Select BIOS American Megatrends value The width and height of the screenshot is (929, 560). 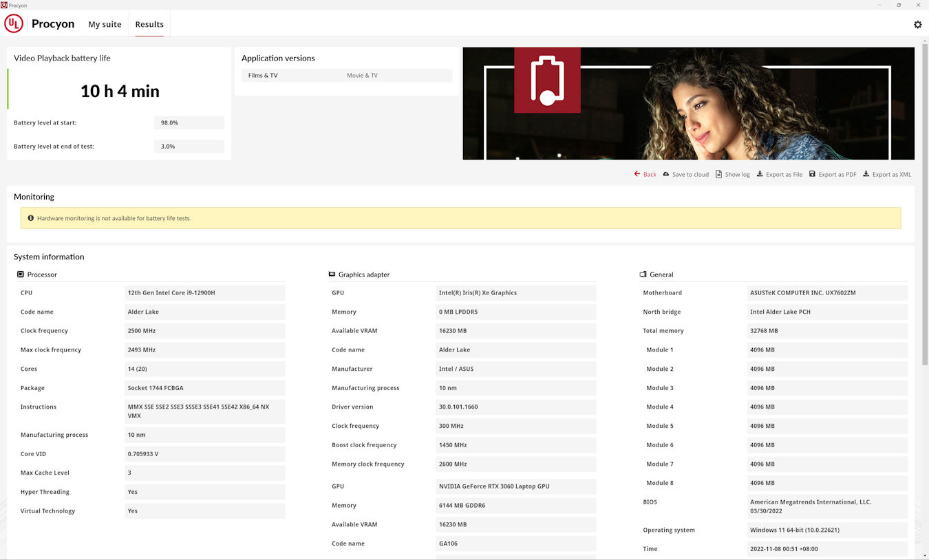point(827,506)
